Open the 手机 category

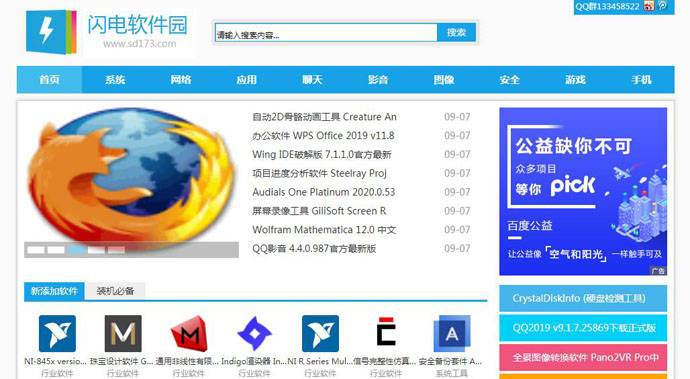[641, 80]
